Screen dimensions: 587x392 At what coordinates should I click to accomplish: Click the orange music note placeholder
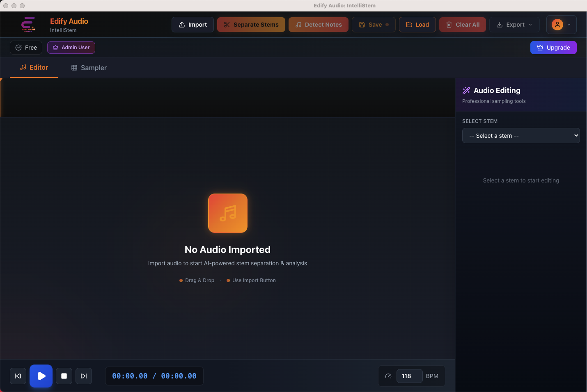point(228,213)
